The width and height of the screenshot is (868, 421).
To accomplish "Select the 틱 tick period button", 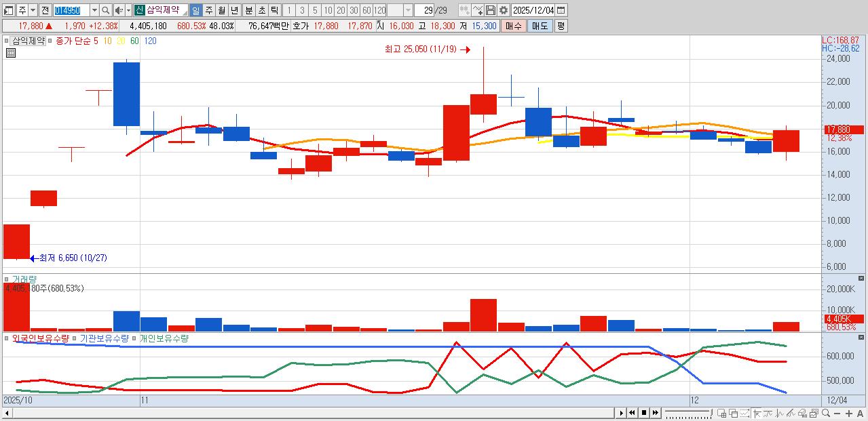I will (274, 10).
